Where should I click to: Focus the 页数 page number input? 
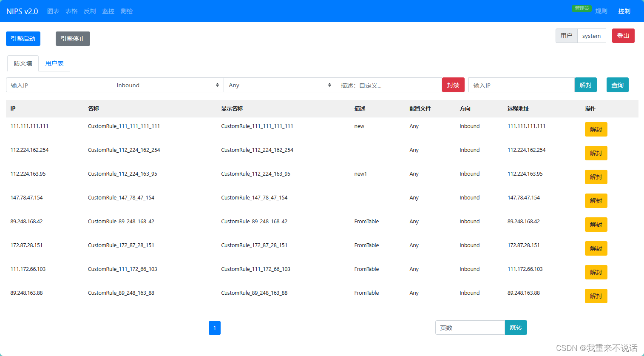(x=470, y=328)
